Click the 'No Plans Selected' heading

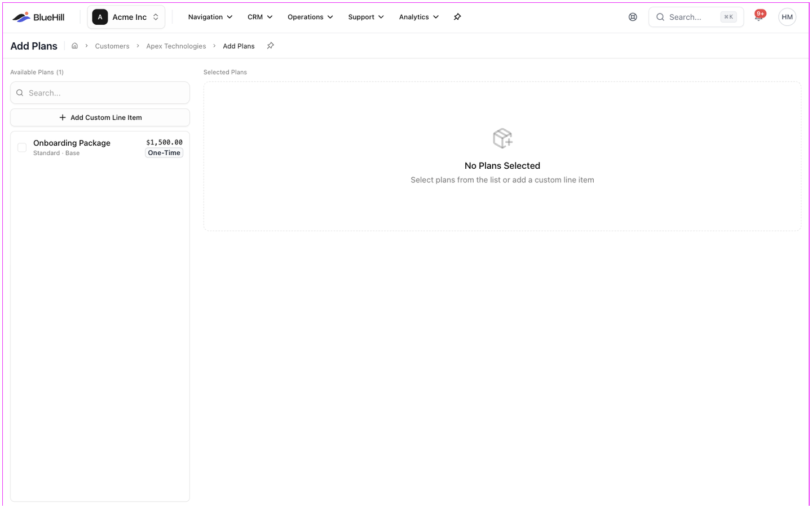(502, 165)
